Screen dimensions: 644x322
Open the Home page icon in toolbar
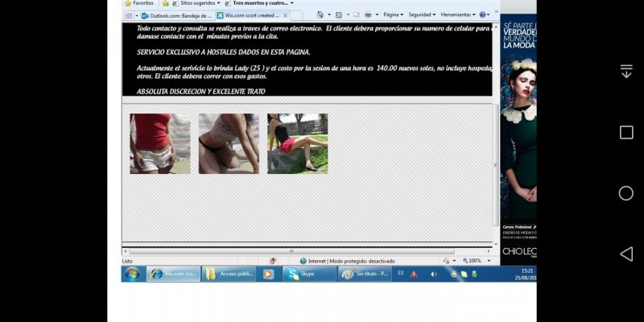point(320,14)
